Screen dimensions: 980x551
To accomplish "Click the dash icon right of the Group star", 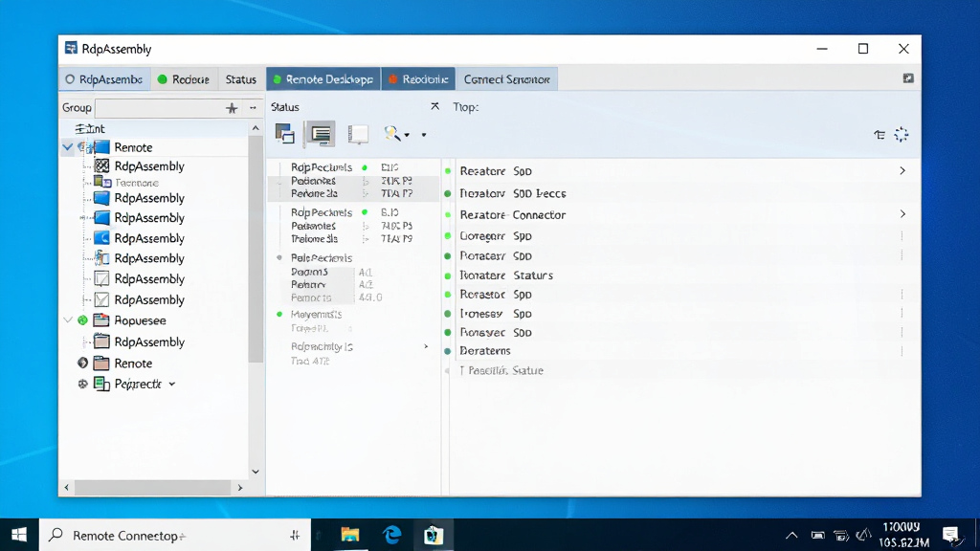I will point(253,107).
